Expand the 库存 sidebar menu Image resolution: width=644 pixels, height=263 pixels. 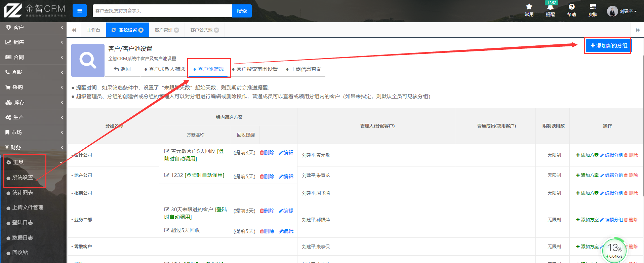tap(33, 103)
